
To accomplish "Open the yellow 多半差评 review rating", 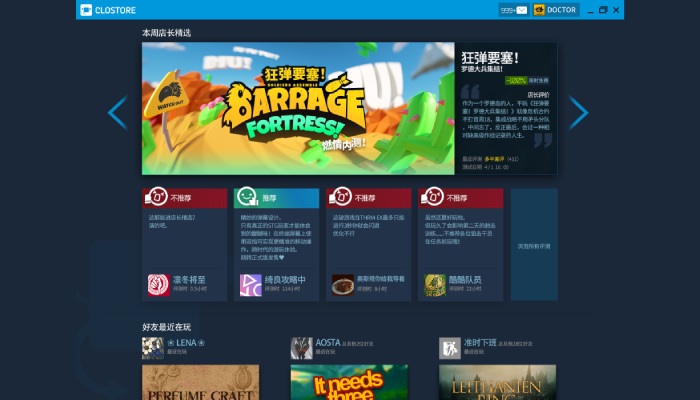I will (x=494, y=159).
